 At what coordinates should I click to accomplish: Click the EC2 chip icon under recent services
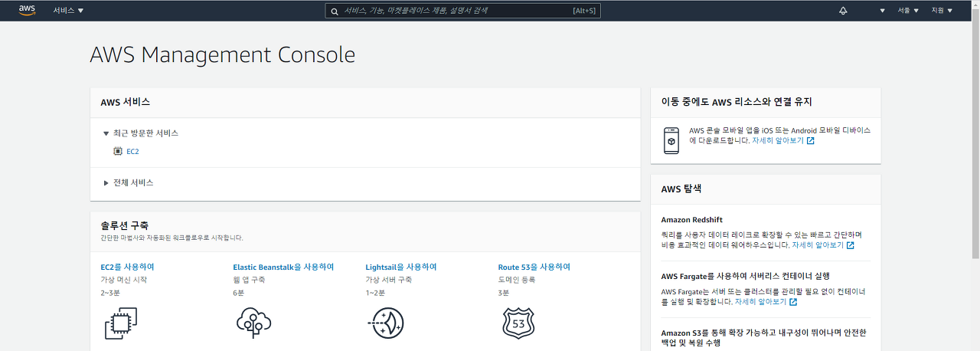pyautogui.click(x=118, y=152)
